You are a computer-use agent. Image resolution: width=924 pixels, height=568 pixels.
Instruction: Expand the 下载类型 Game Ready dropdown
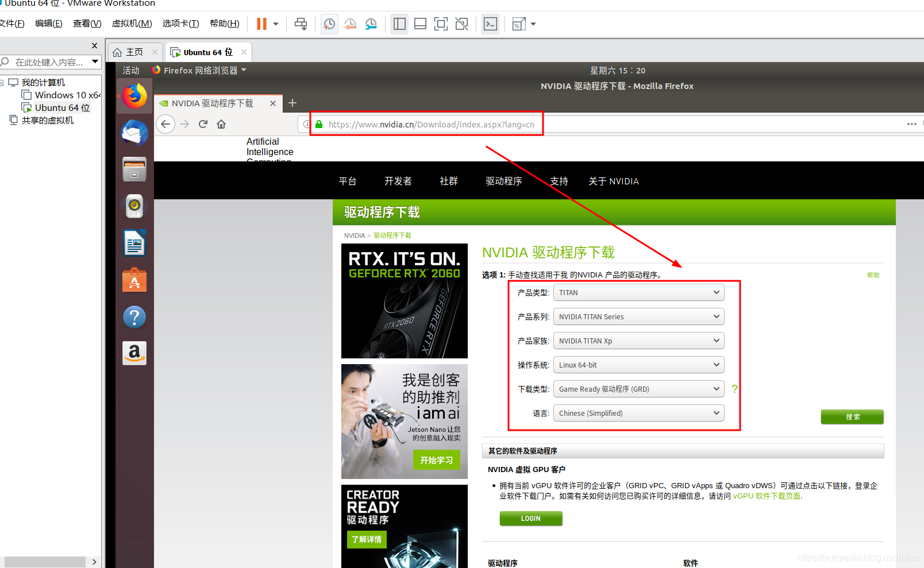coord(638,389)
